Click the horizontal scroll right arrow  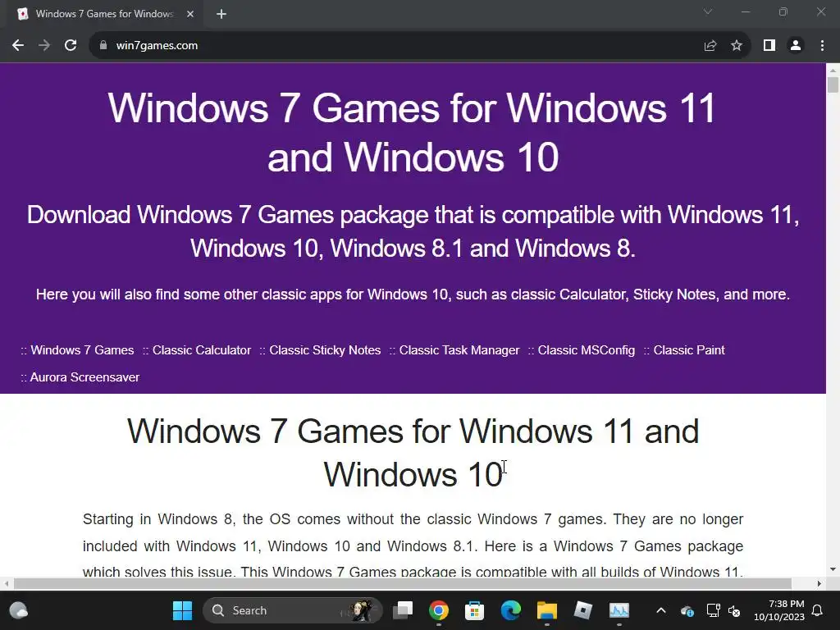tap(819, 583)
